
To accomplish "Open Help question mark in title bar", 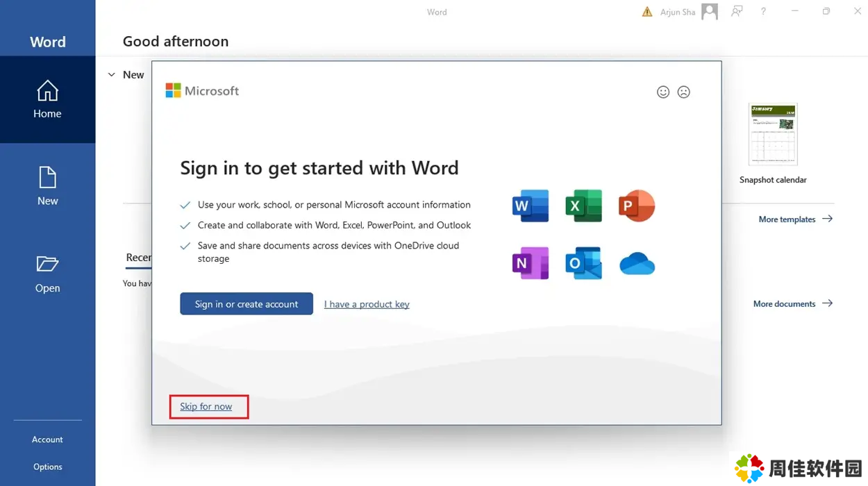I will pos(763,12).
